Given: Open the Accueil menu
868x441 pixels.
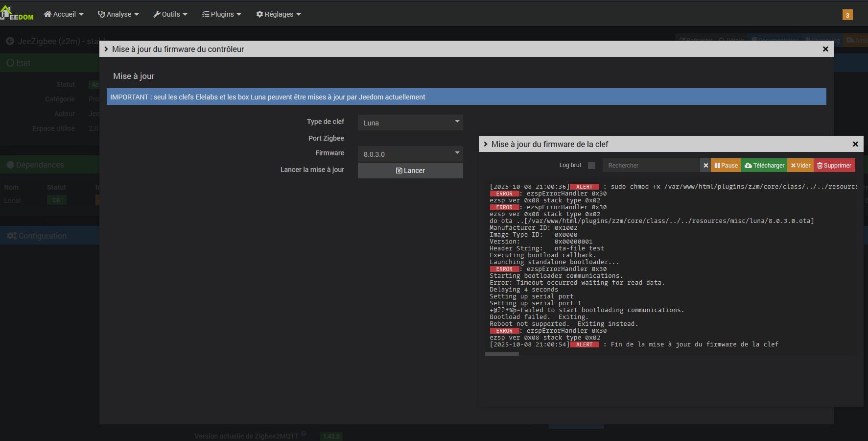Looking at the screenshot, I should point(64,14).
